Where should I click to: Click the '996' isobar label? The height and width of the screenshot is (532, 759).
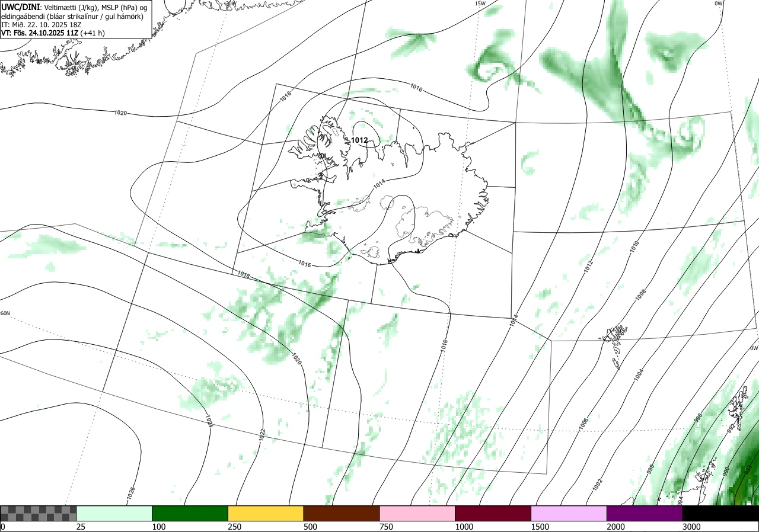699,418
